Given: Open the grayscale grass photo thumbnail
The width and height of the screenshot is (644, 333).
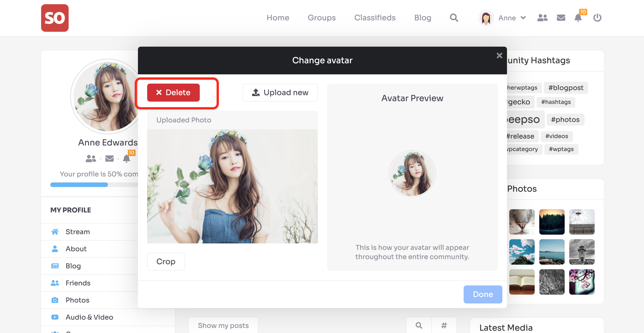Looking at the screenshot, I should (x=552, y=282).
